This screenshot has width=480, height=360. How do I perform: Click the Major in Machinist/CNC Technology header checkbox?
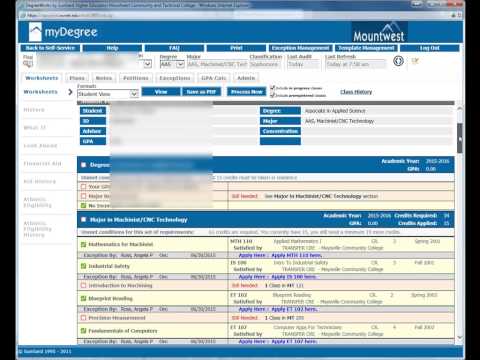pyautogui.click(x=84, y=219)
